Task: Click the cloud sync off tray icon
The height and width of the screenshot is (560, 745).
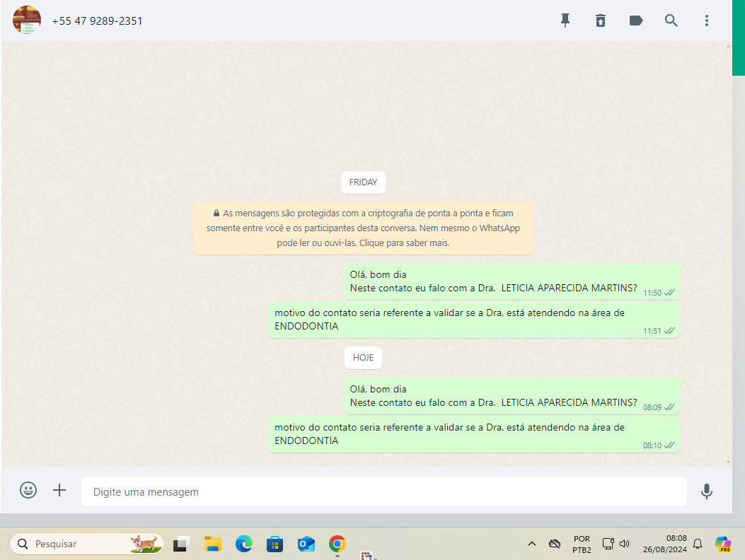Action: coord(554,544)
